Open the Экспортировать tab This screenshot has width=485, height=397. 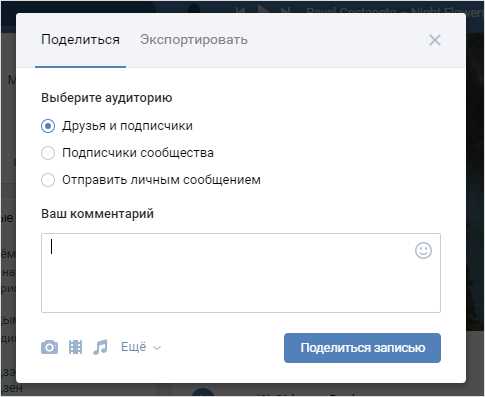pyautogui.click(x=194, y=40)
